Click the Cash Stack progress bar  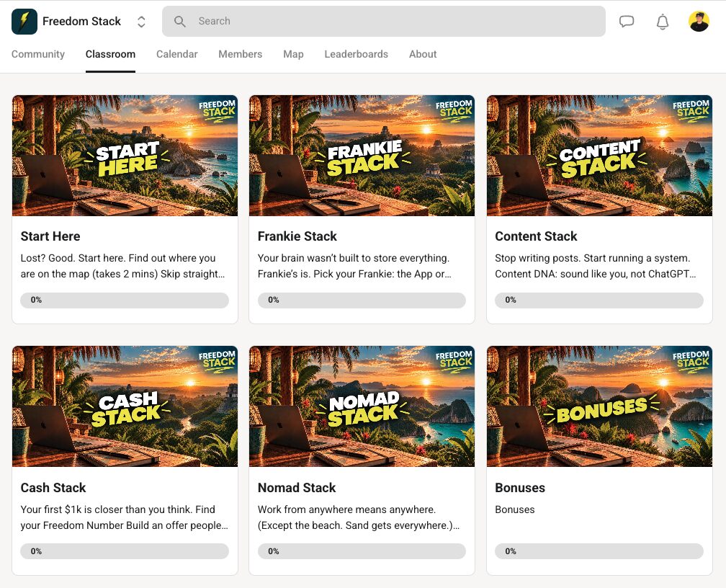(x=125, y=551)
